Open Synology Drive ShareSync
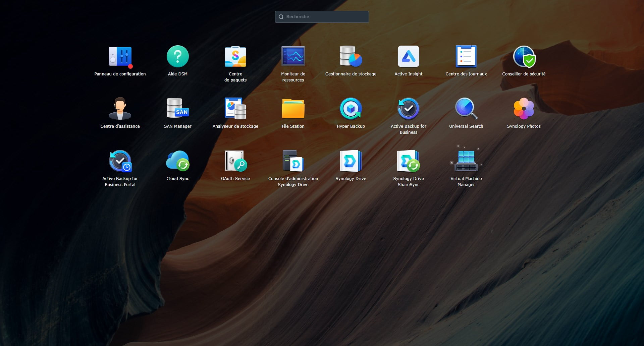644x346 pixels. pos(409,161)
